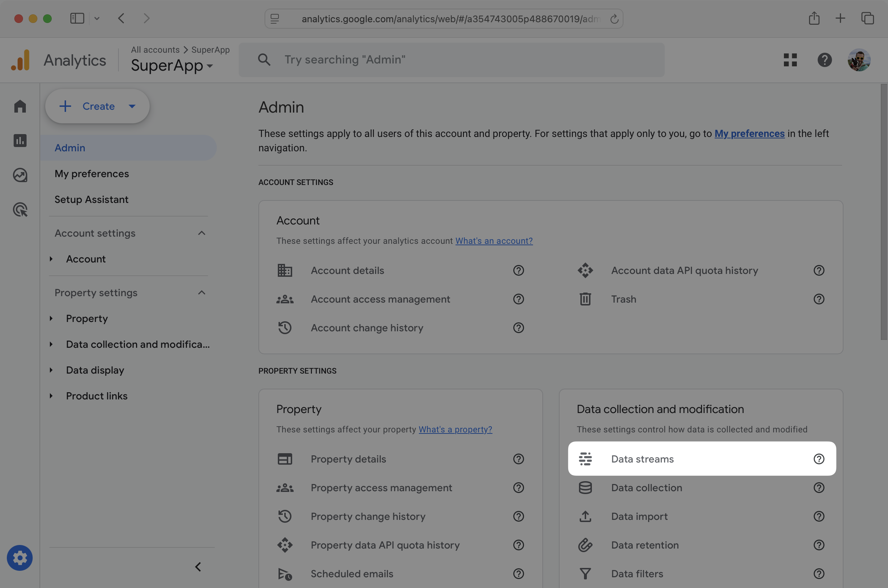This screenshot has width=888, height=588.
Task: Open Property details
Action: click(x=348, y=459)
